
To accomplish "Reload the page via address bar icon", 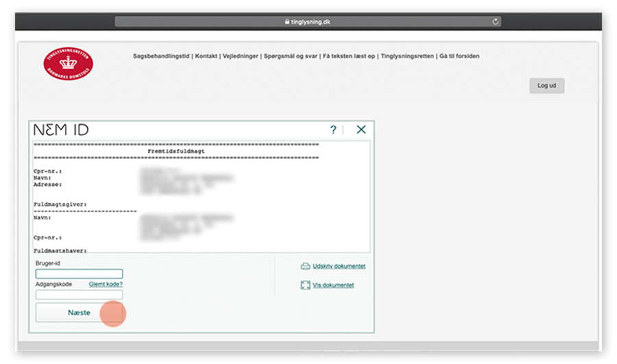I will point(496,22).
